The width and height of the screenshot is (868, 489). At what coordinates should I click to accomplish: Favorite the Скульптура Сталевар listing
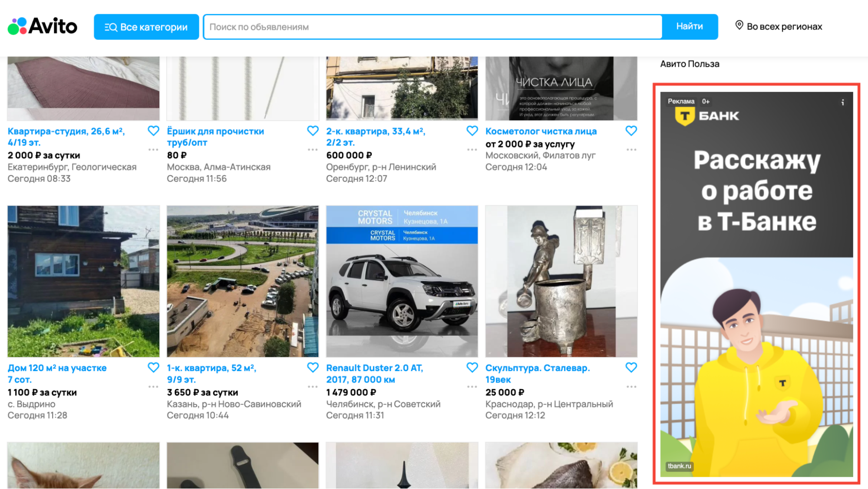631,368
